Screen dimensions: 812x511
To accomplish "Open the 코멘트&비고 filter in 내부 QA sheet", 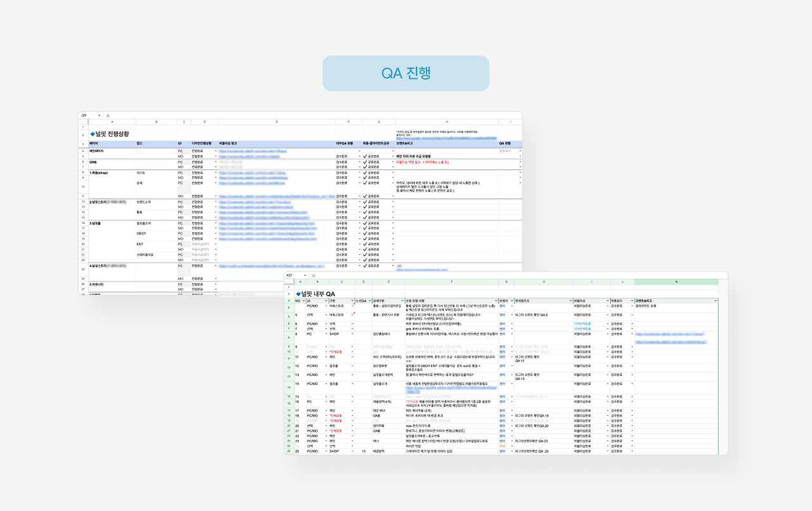I will 716,301.
